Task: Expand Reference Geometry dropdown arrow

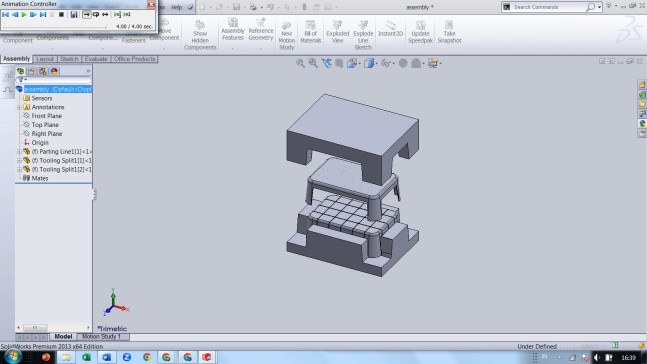Action: click(x=261, y=48)
